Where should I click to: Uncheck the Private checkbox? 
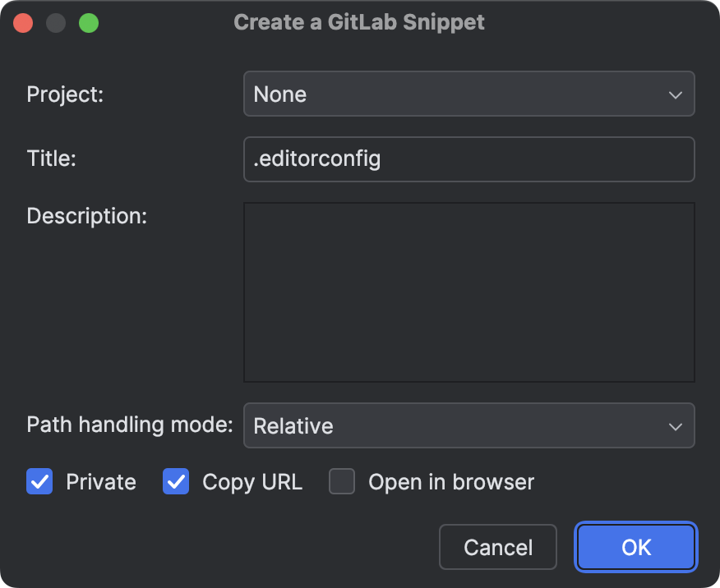pyautogui.click(x=39, y=482)
